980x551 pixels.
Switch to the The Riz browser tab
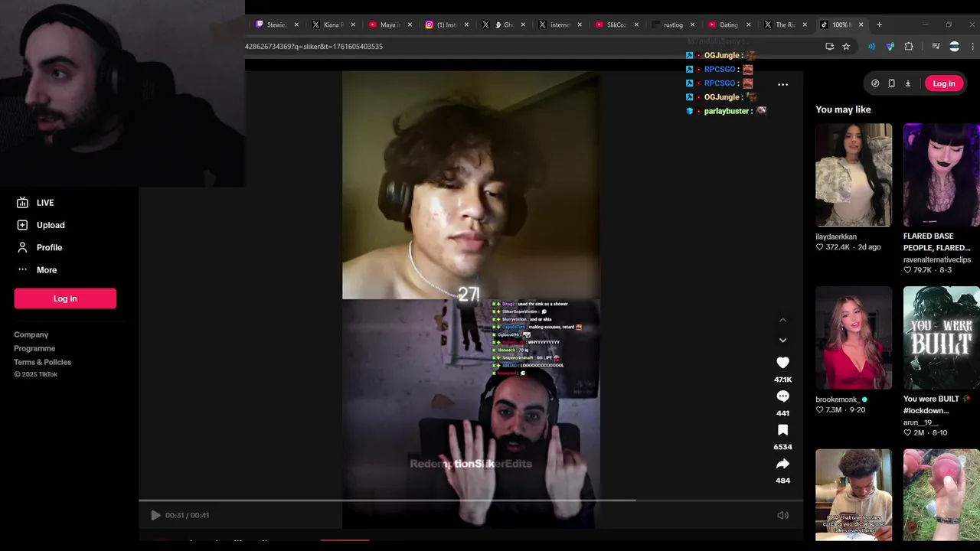[785, 24]
